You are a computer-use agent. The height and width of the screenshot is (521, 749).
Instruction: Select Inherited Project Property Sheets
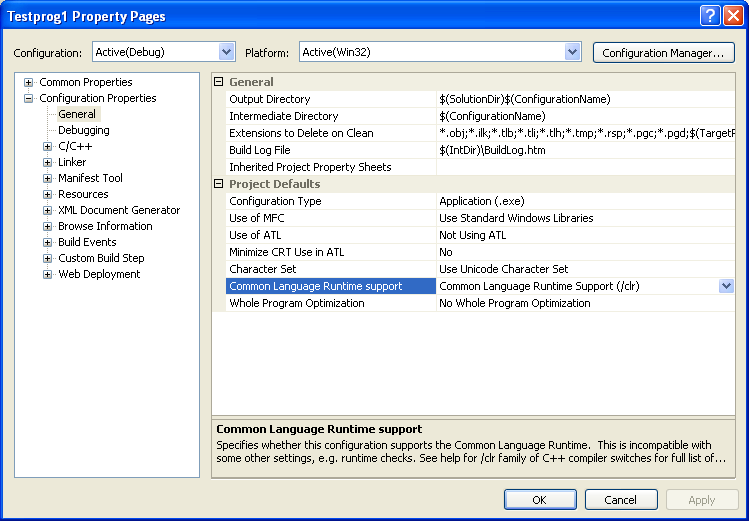331,167
